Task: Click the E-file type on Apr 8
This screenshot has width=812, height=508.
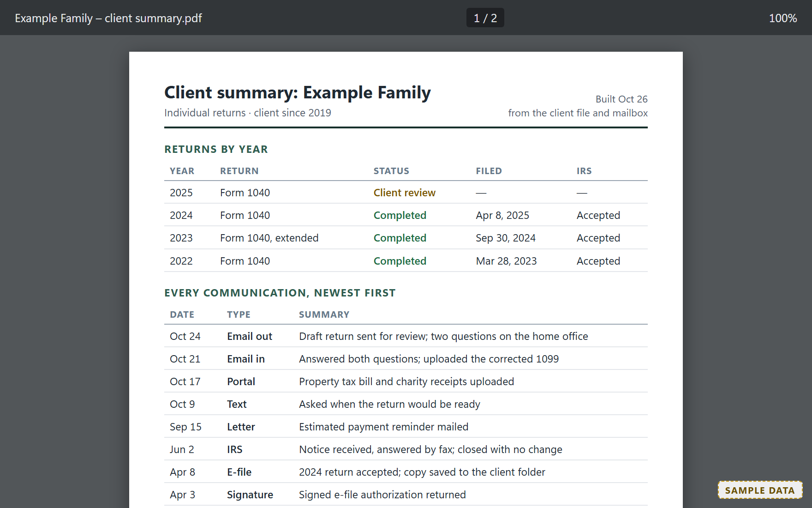Action: pyautogui.click(x=239, y=472)
